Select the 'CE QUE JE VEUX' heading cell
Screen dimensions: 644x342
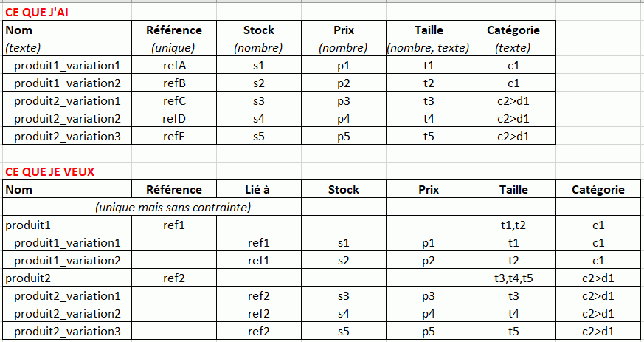pos(67,171)
